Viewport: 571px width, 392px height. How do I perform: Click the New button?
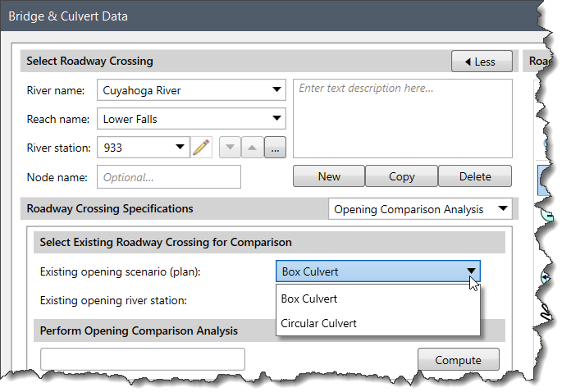pyautogui.click(x=329, y=176)
